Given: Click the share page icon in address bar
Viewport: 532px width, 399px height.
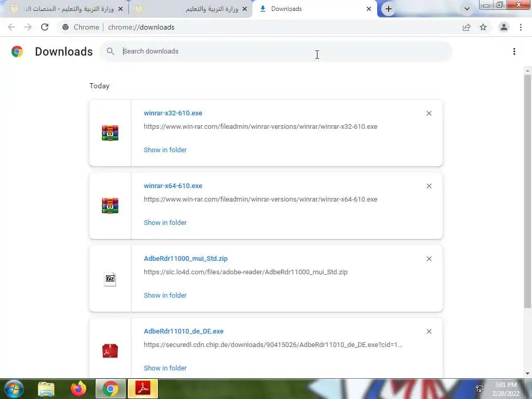Looking at the screenshot, I should click(x=467, y=27).
